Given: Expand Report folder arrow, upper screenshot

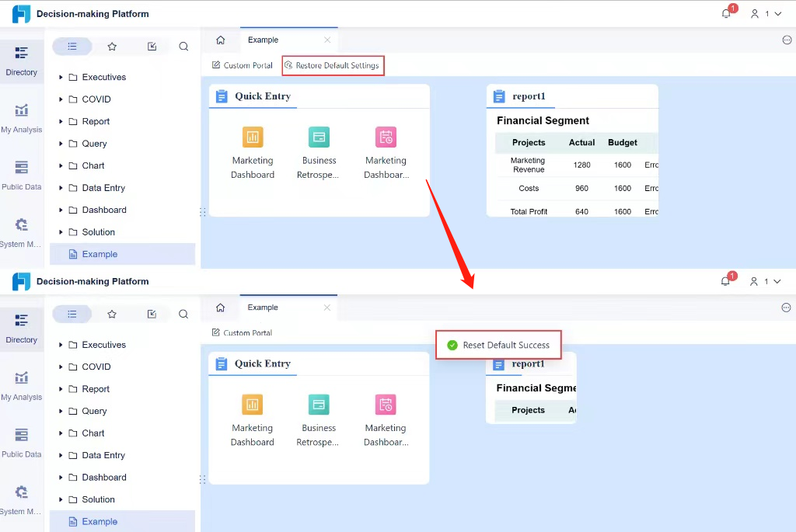Looking at the screenshot, I should pyautogui.click(x=61, y=121).
